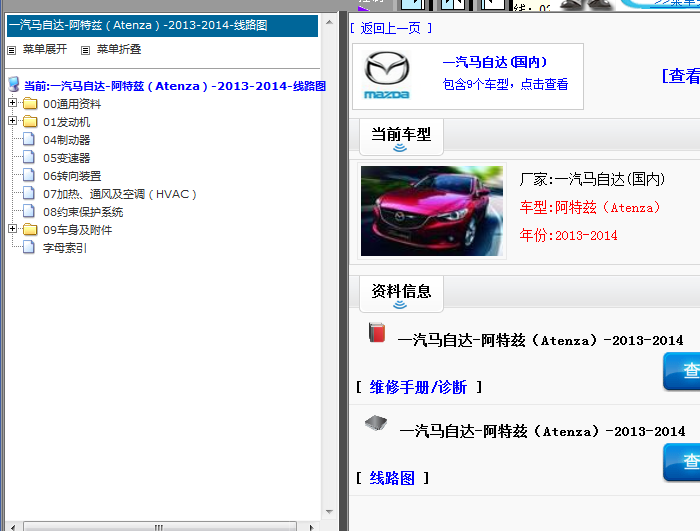Open the 维修手册/诊断 link

[418, 387]
